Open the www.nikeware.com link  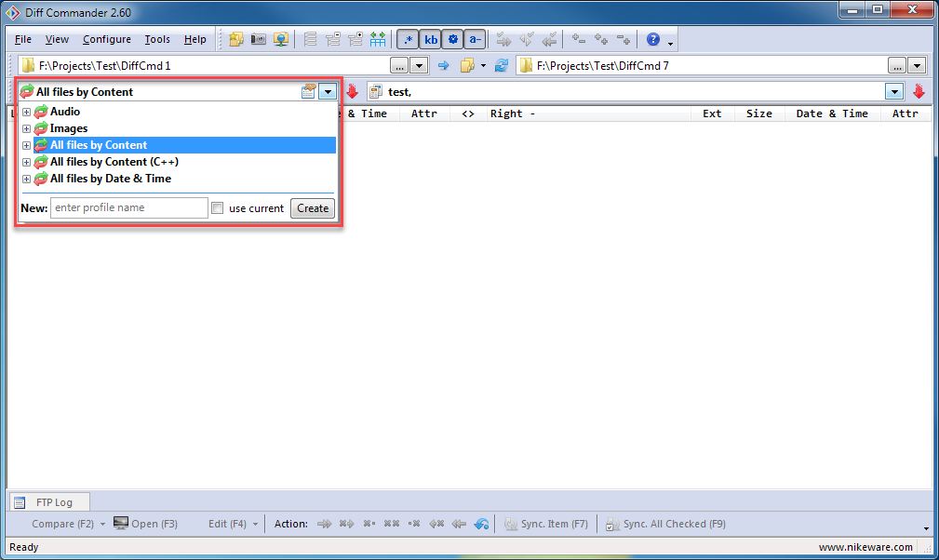pos(865,547)
